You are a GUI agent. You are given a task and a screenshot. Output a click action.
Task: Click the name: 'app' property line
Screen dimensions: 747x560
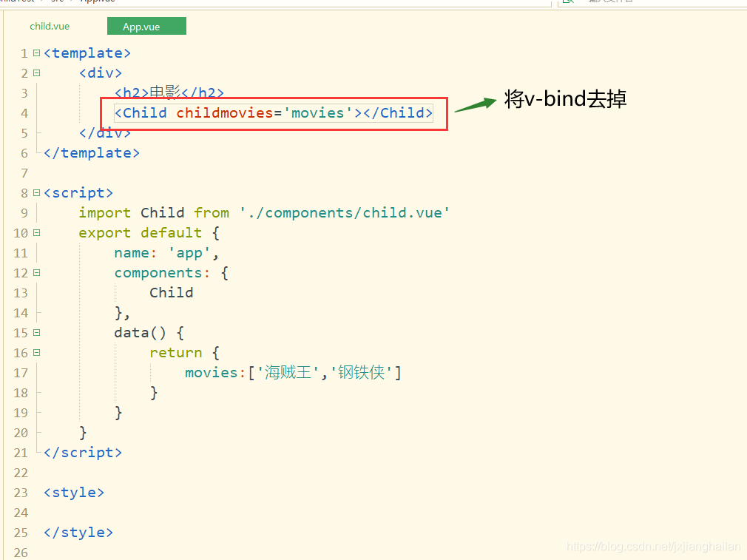[x=166, y=253]
